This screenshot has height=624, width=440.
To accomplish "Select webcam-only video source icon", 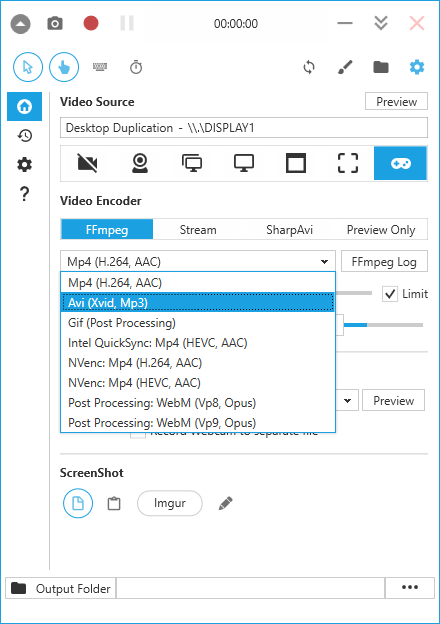I will (140, 164).
